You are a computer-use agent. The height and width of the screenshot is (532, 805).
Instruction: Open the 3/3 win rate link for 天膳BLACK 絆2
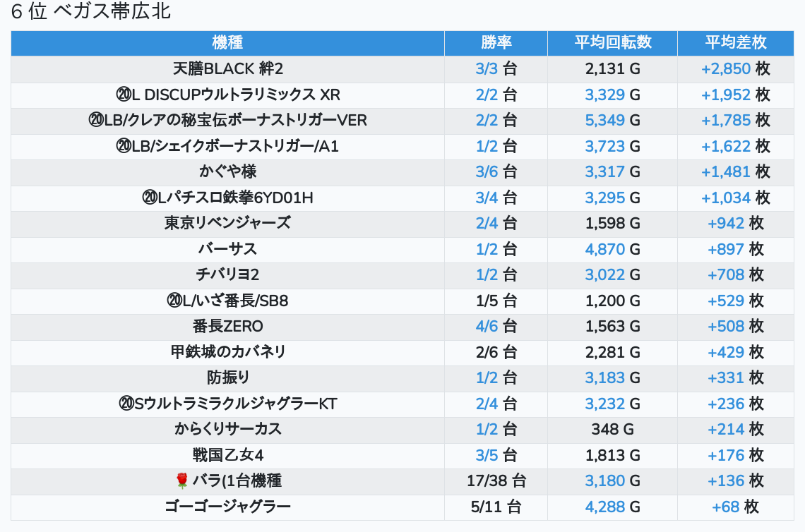(487, 69)
